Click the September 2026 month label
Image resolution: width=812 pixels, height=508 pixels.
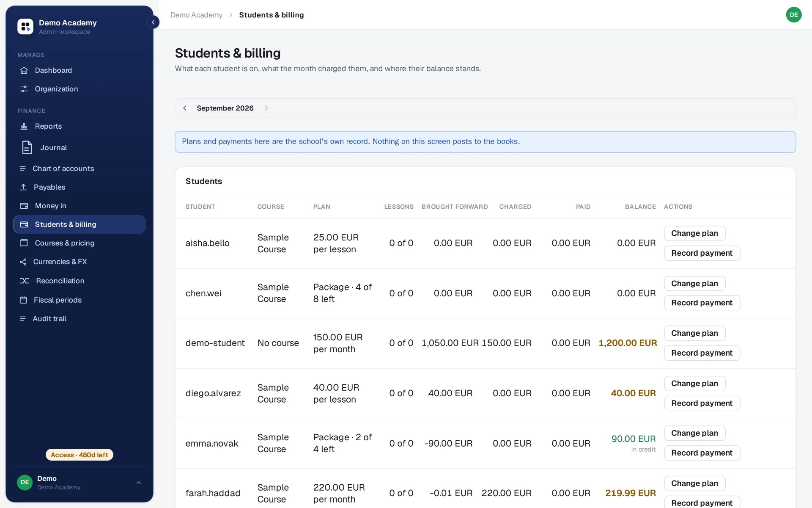(225, 108)
